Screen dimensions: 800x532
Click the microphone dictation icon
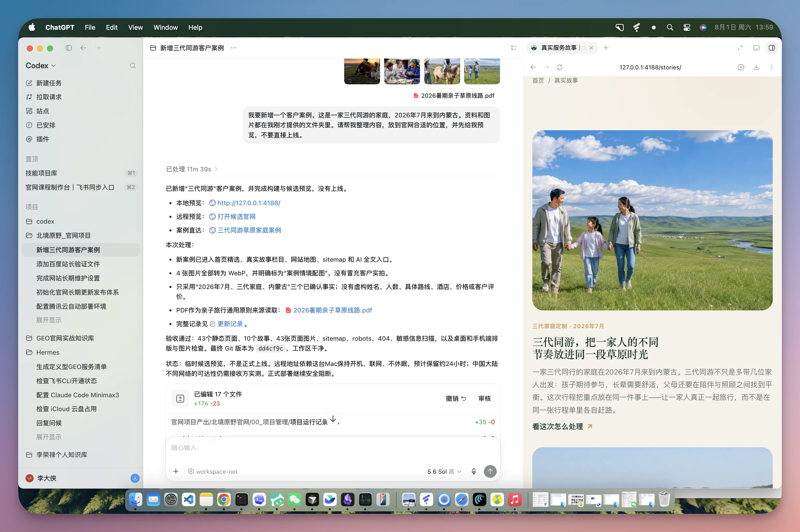474,471
